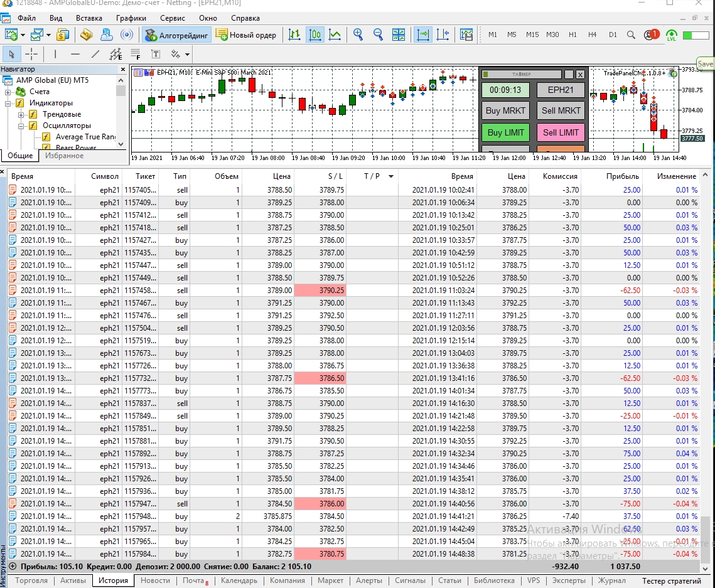Switch to the Журнал tab
The height and width of the screenshot is (588, 715).
click(611, 580)
